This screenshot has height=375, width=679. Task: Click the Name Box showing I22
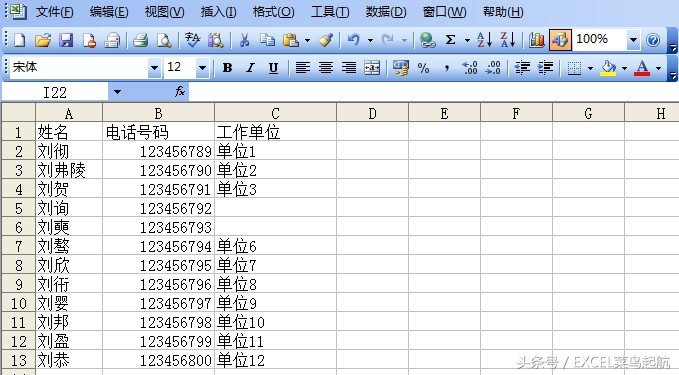pyautogui.click(x=55, y=92)
